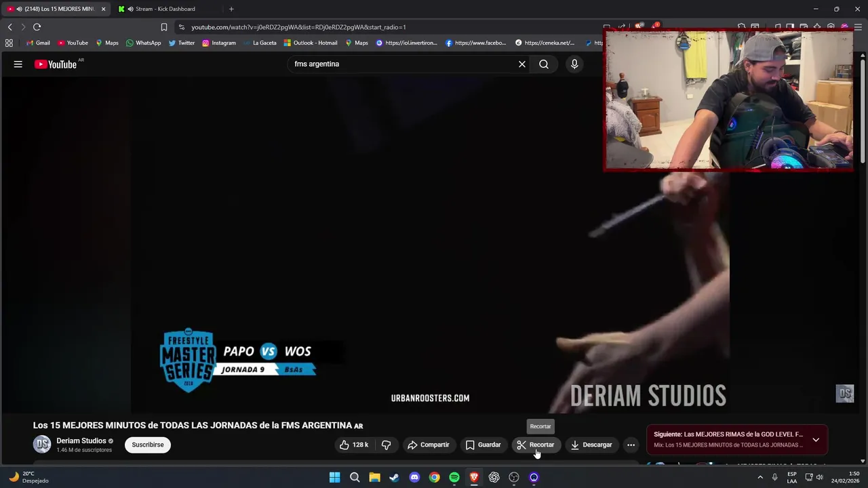The width and height of the screenshot is (868, 488).
Task: Open the Twitter bookmark
Action: (x=181, y=43)
